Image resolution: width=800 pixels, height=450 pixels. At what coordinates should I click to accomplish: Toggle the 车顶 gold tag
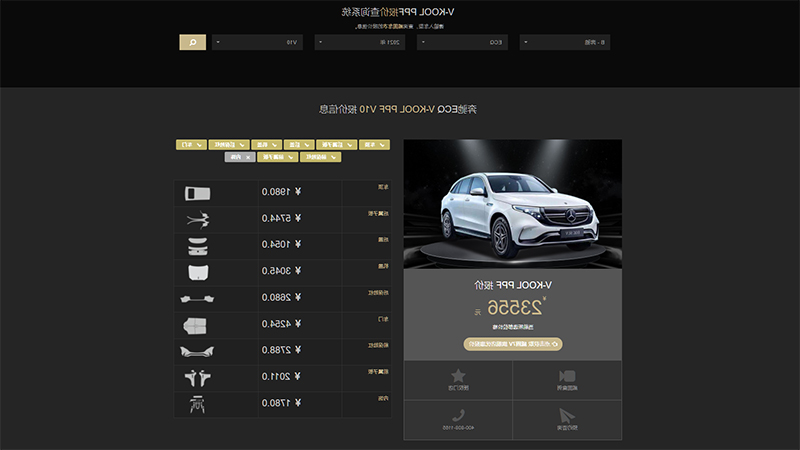(374, 145)
